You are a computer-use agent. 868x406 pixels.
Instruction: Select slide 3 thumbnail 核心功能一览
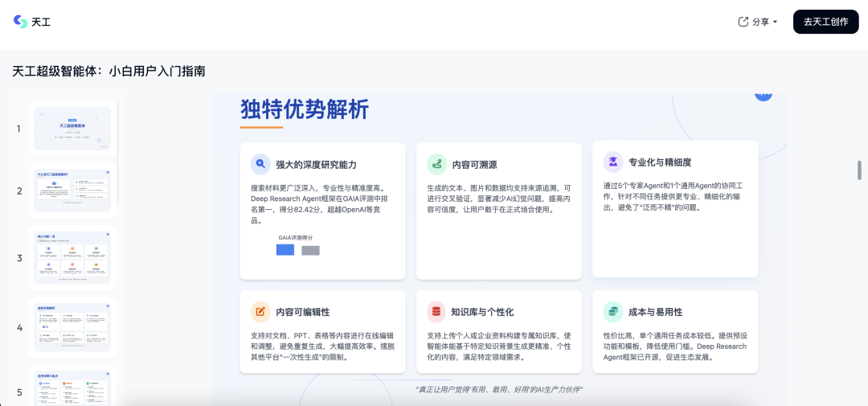click(72, 257)
